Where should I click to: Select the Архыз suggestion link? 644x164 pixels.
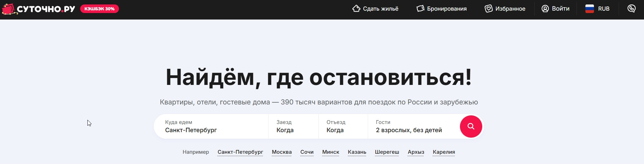[x=416, y=152]
